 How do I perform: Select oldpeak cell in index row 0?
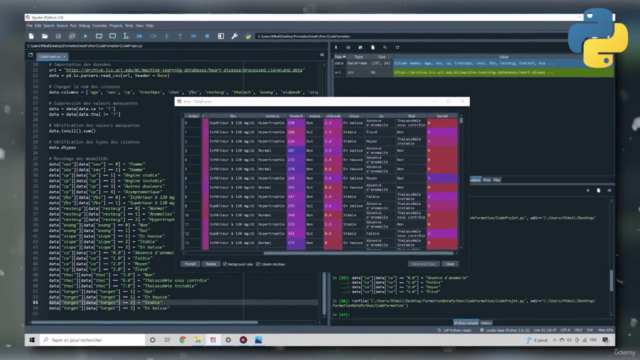click(x=333, y=122)
